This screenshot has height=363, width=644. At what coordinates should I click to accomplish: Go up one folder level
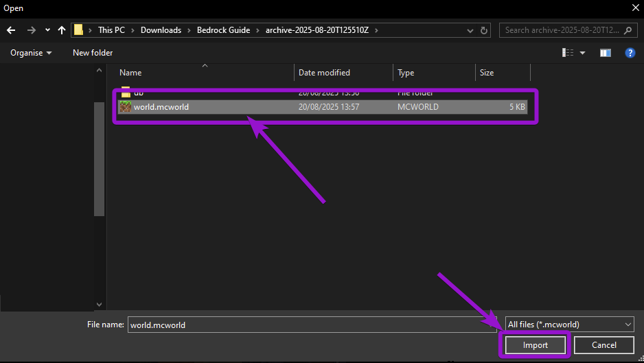pyautogui.click(x=62, y=30)
